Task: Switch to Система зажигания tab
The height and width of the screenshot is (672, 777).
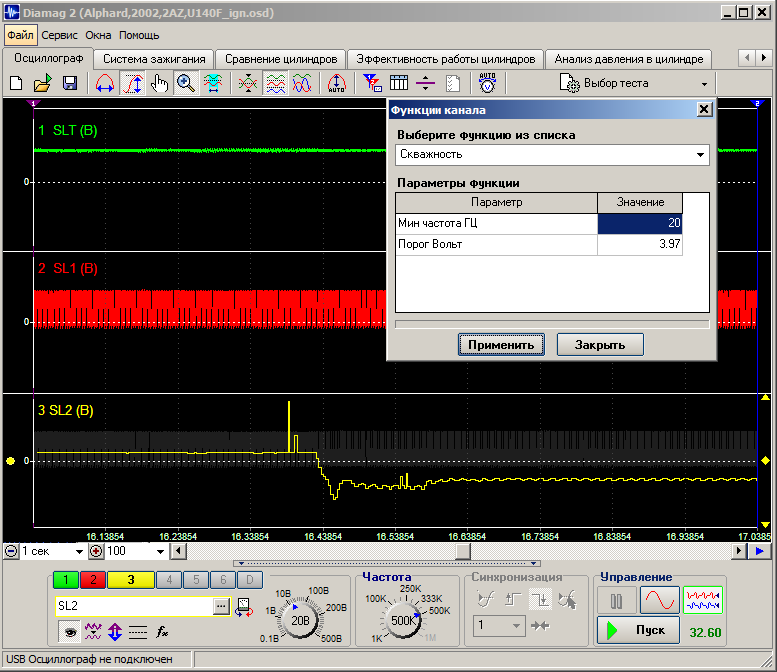Action: (x=154, y=59)
